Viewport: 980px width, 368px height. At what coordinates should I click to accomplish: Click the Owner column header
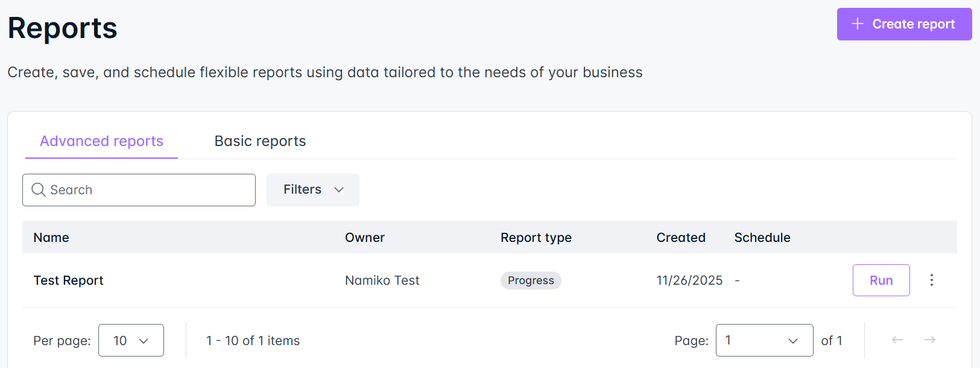point(364,238)
